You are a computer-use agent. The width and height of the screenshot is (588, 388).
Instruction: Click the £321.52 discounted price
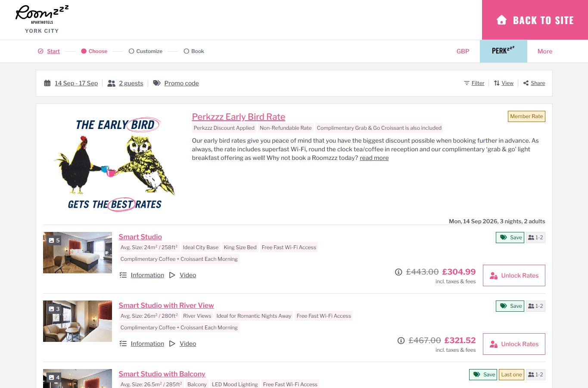point(460,341)
